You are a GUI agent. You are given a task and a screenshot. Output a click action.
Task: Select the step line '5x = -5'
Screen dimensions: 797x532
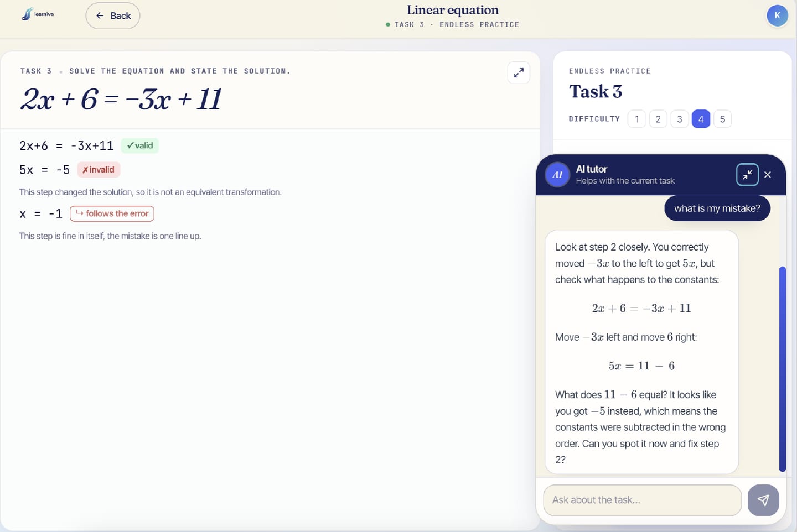44,170
